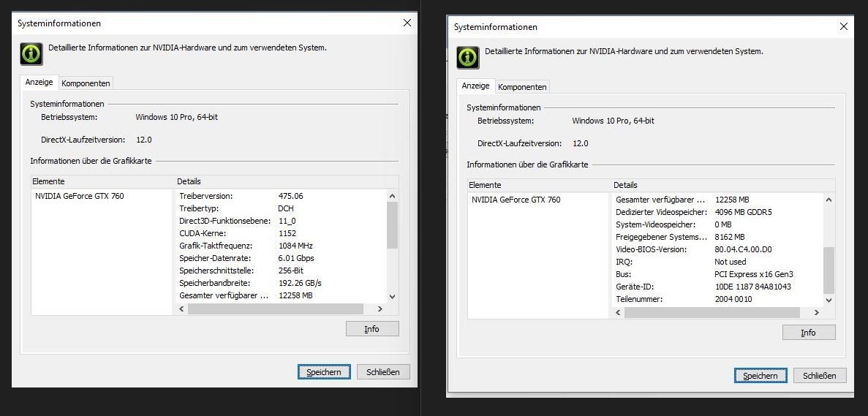Click scroll right arrow in right details list
868x416 pixels.
[x=817, y=313]
